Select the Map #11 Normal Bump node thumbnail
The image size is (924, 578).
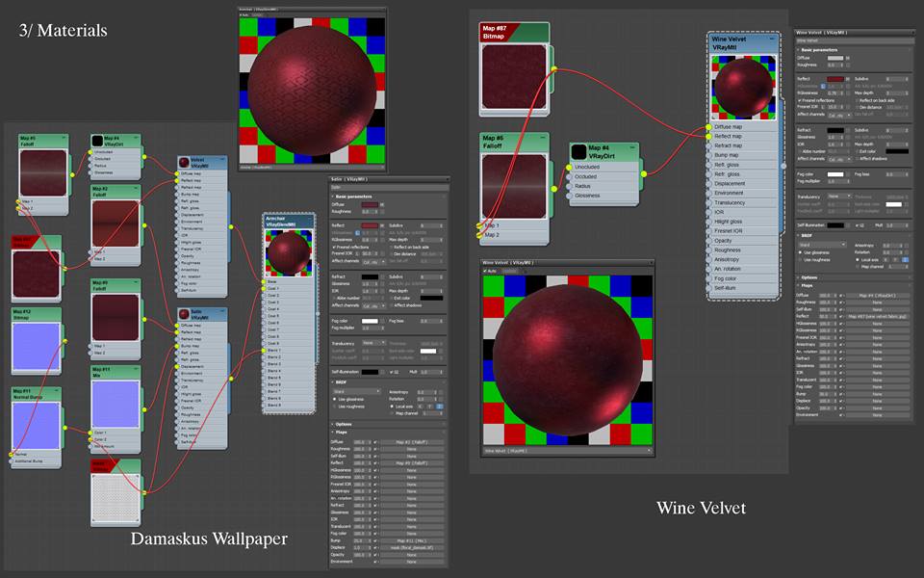point(38,424)
